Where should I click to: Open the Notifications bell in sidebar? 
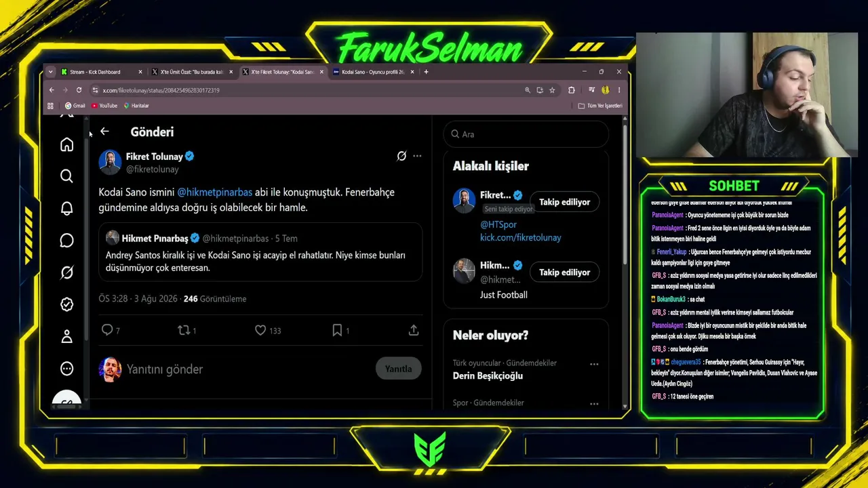pyautogui.click(x=66, y=208)
